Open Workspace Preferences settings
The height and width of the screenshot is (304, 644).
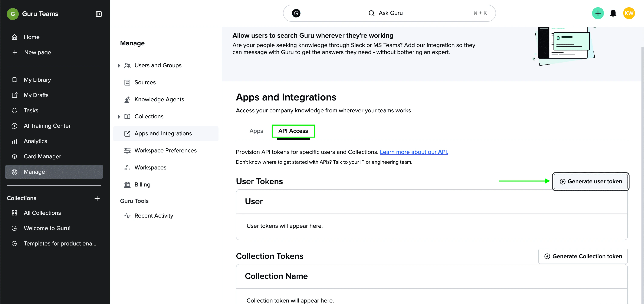coord(165,151)
